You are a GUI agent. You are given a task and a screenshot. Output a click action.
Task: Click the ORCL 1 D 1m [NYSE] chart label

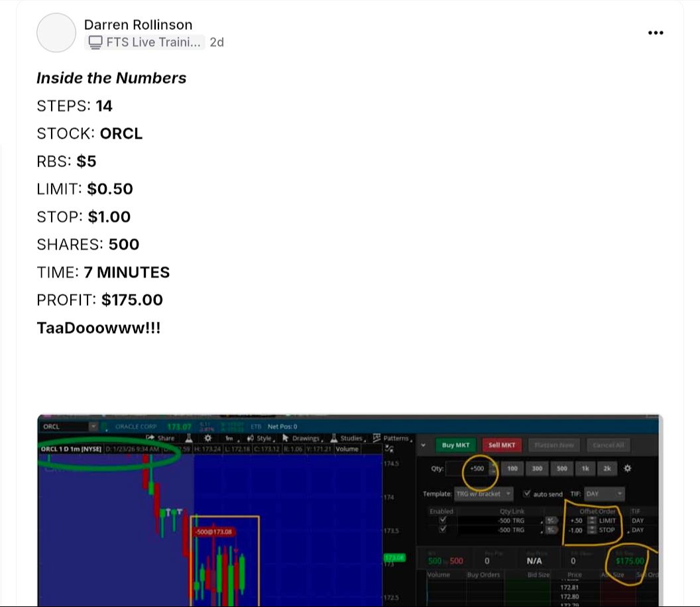[71, 449]
